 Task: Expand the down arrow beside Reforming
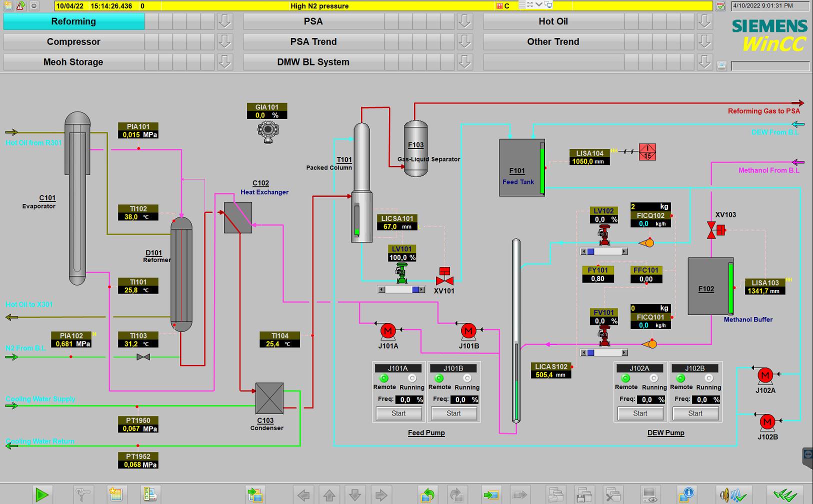[225, 21]
